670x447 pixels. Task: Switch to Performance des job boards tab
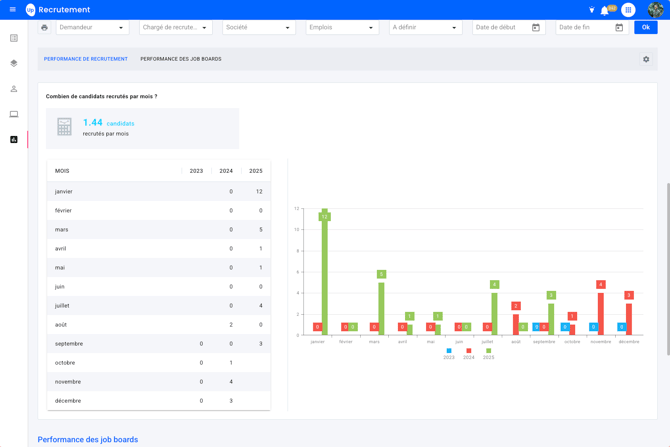(181, 59)
